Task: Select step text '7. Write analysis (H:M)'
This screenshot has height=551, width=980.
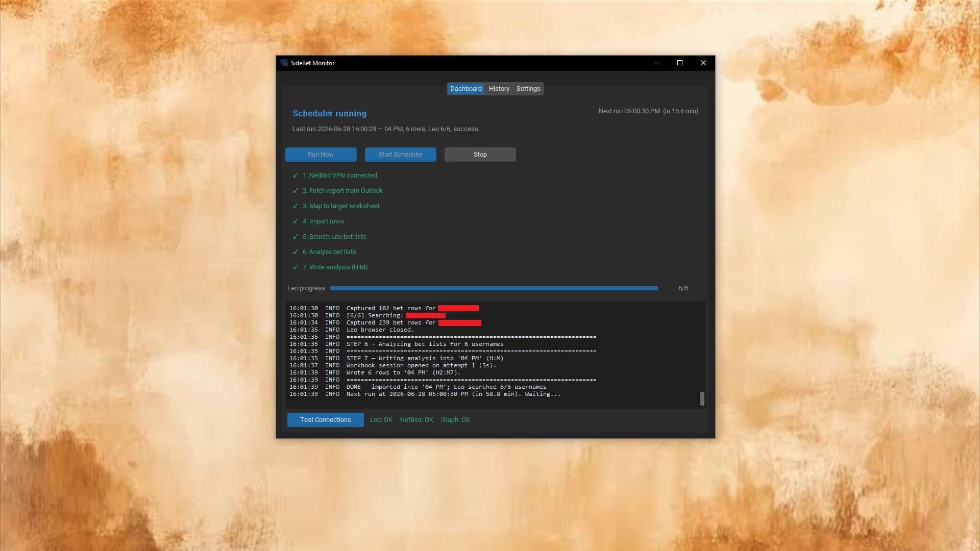Action: [x=335, y=267]
